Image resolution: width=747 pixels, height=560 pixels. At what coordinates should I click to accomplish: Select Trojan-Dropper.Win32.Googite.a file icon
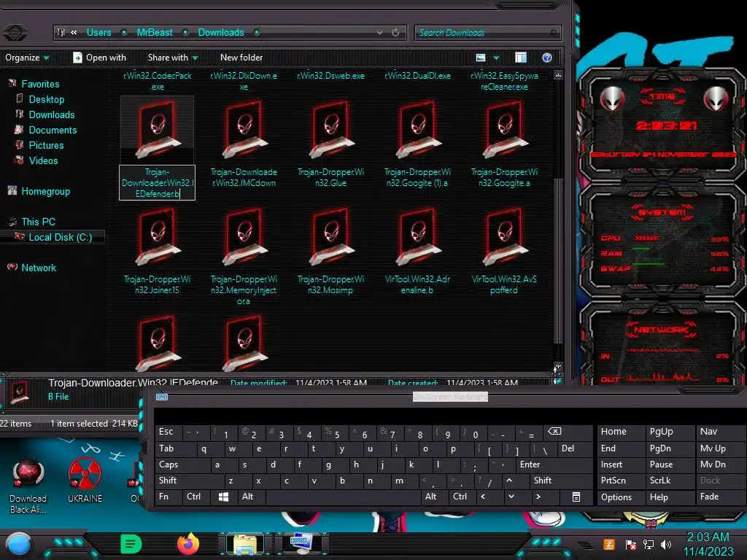[x=504, y=130]
